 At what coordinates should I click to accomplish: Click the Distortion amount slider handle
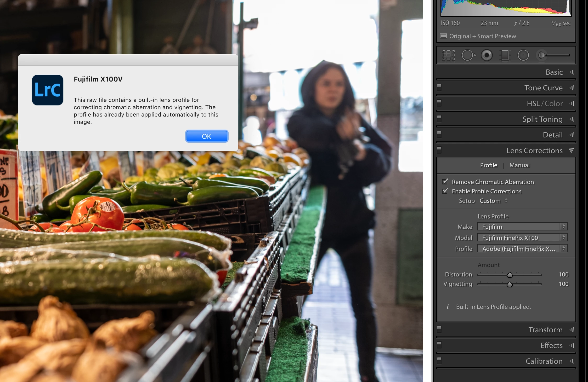tap(510, 275)
